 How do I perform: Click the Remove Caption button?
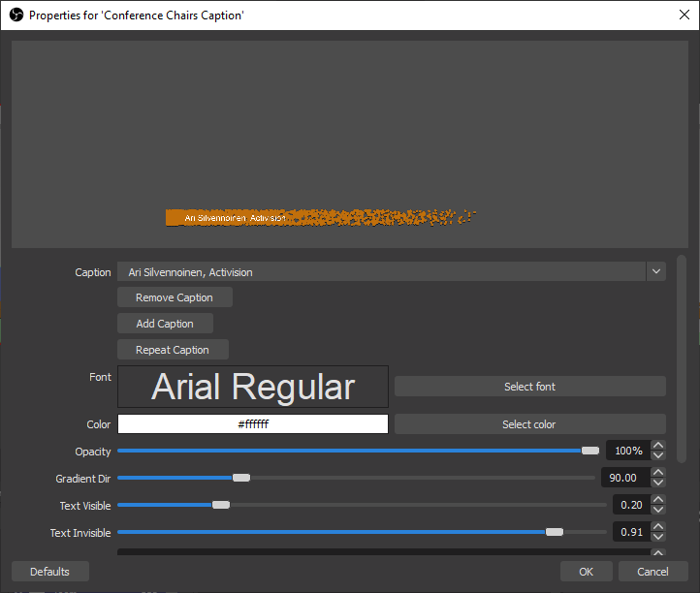pyautogui.click(x=175, y=297)
